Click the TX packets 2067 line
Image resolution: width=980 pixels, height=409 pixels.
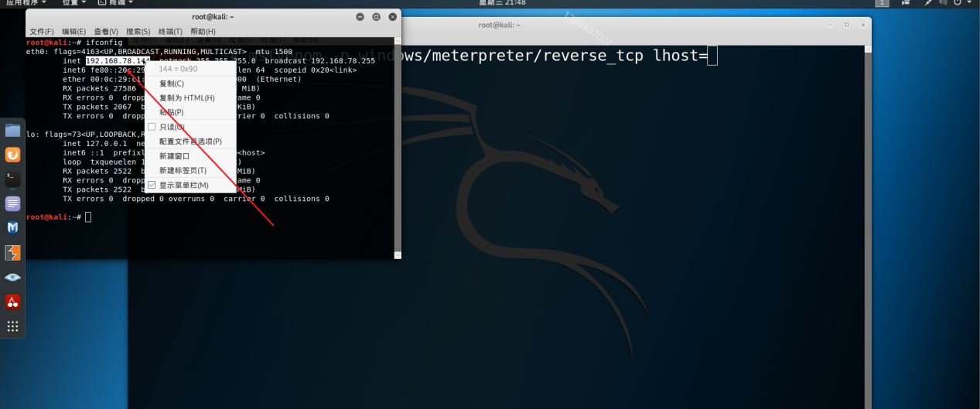(97, 107)
